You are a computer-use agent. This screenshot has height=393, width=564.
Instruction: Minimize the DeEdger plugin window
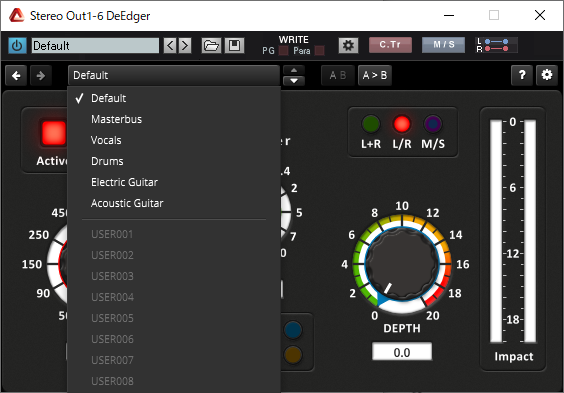pos(449,15)
